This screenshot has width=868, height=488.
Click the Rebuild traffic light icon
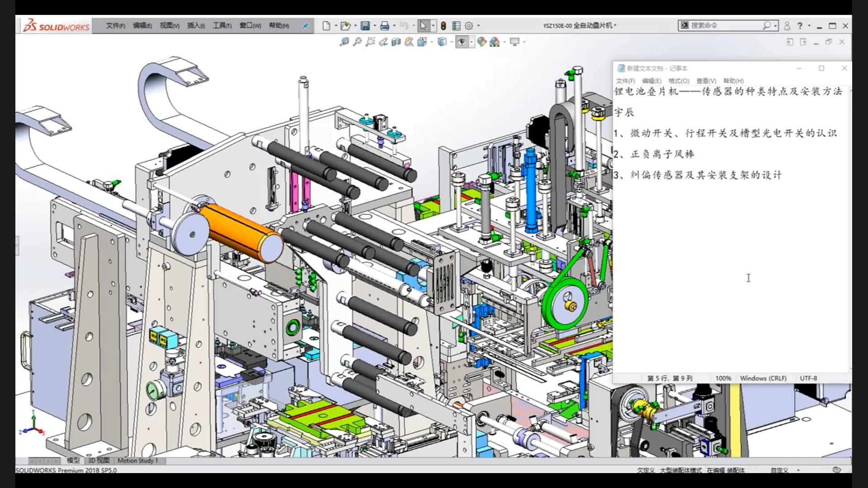point(443,26)
